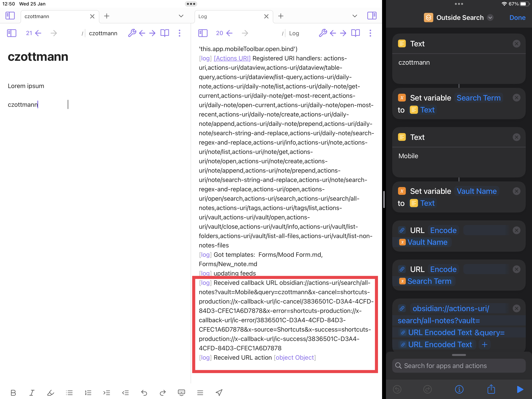Open the three-dot menu in the Log pane
The width and height of the screenshot is (532, 399).
pos(370,33)
